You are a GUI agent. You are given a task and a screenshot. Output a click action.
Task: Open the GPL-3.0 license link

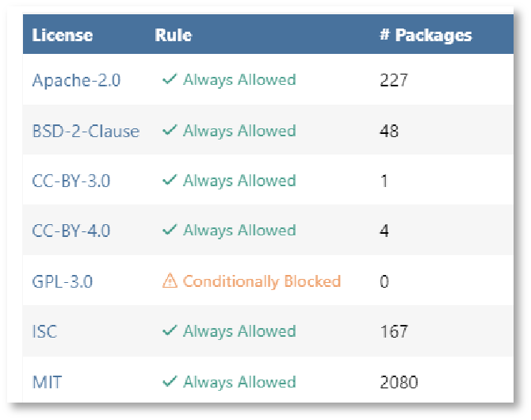click(x=63, y=281)
